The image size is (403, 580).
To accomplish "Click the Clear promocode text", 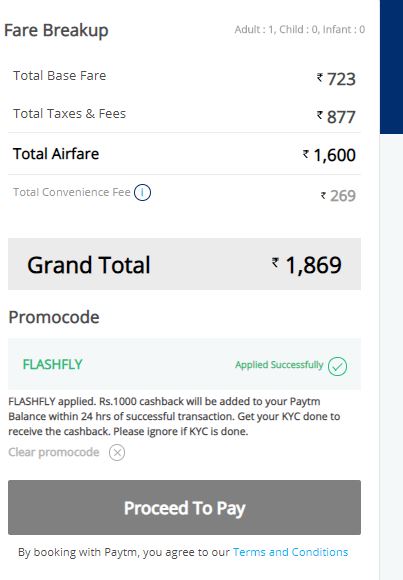I will (x=54, y=452).
